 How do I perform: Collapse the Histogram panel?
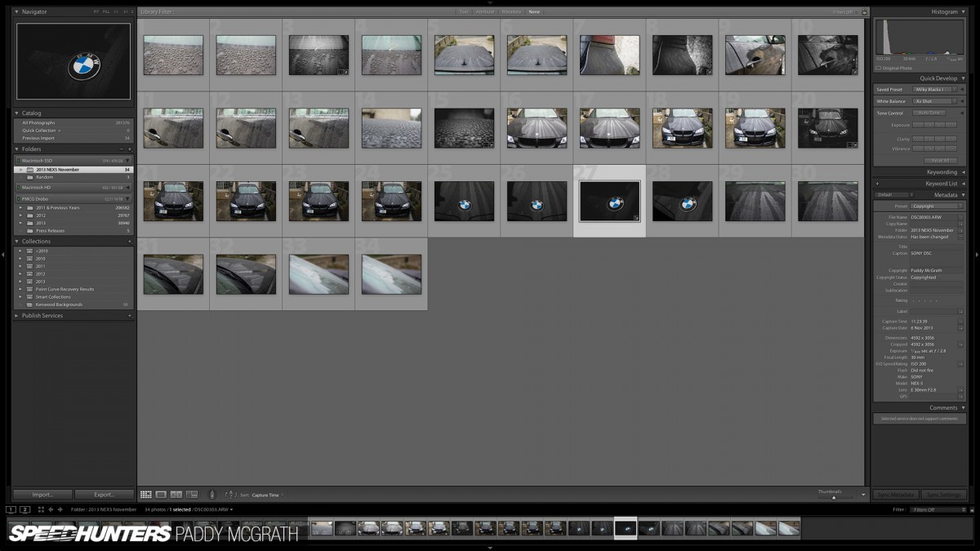coord(963,11)
